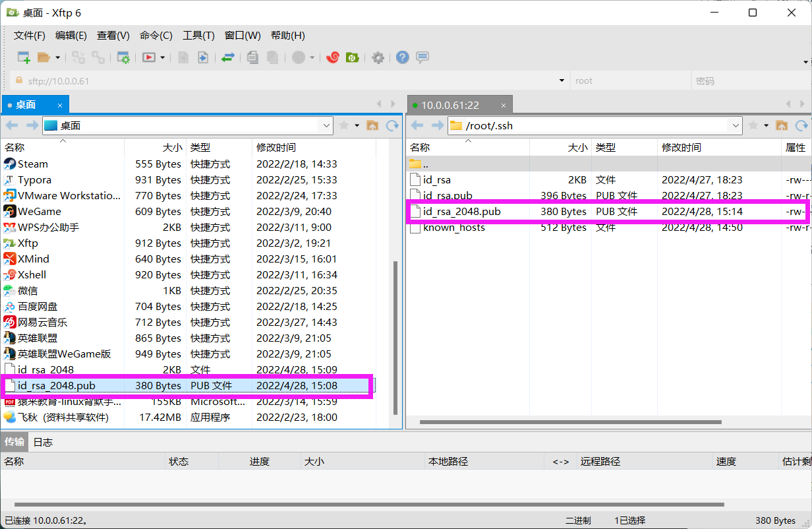This screenshot has height=529, width=812.
Task: Open the 窗口(W) menu
Action: (243, 36)
